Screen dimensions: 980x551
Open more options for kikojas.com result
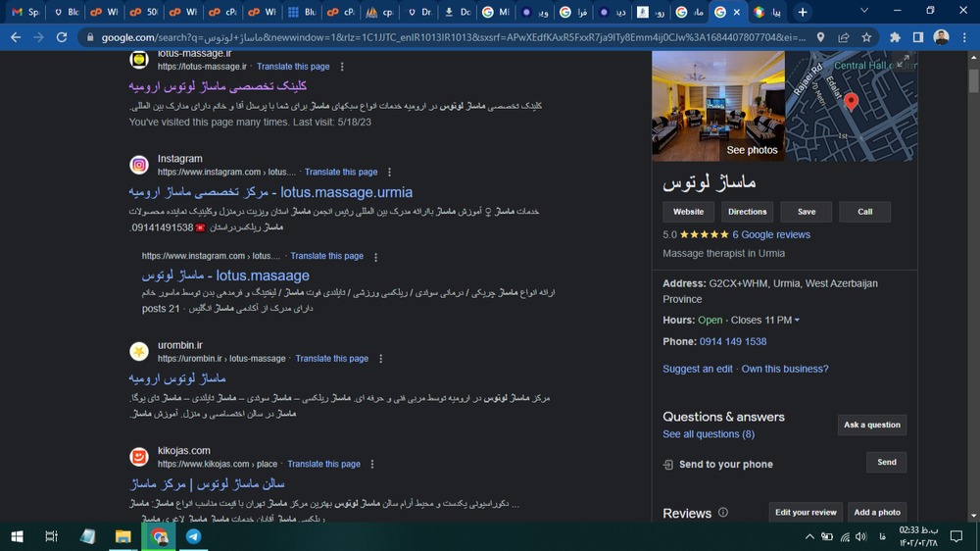point(372,464)
